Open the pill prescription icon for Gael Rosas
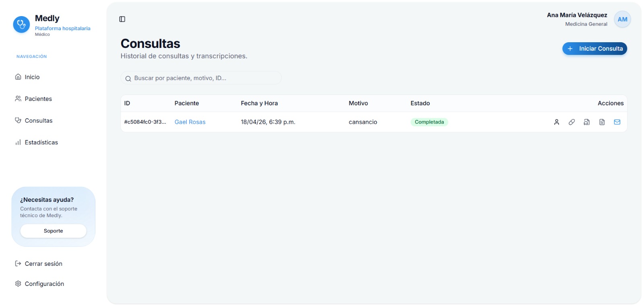This screenshot has width=644, height=306. click(572, 122)
